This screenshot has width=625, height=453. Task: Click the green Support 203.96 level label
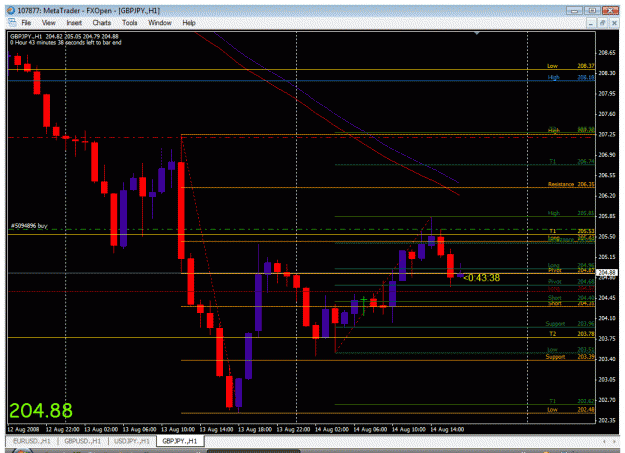click(x=570, y=324)
